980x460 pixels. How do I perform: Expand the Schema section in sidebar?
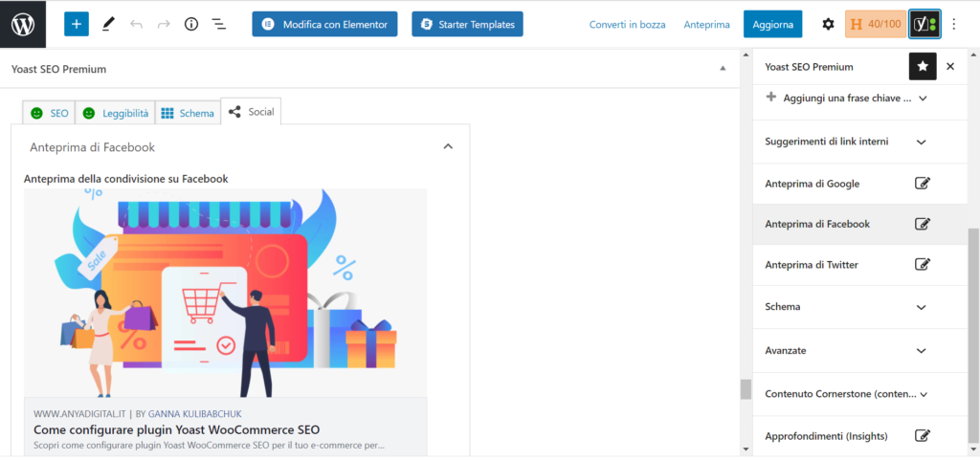pyautogui.click(x=922, y=307)
